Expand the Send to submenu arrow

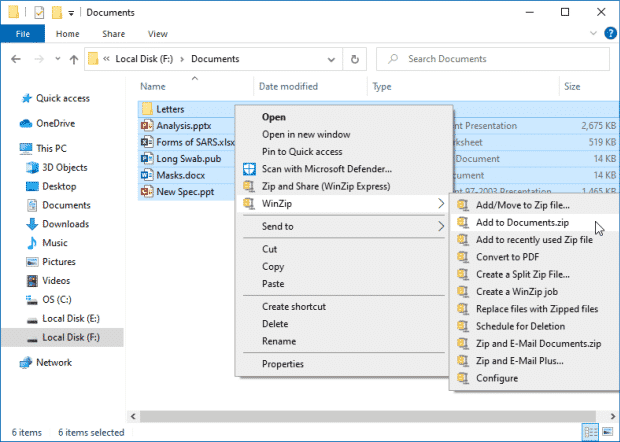click(x=441, y=227)
